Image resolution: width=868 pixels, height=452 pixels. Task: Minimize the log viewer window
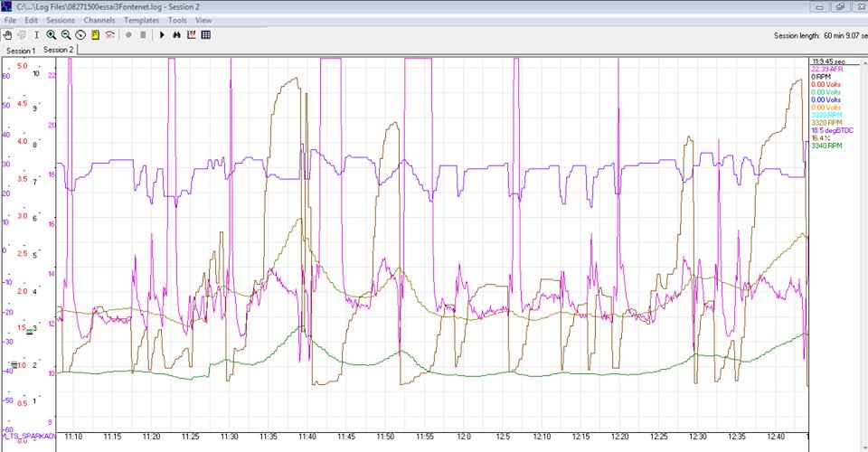[819, 7]
